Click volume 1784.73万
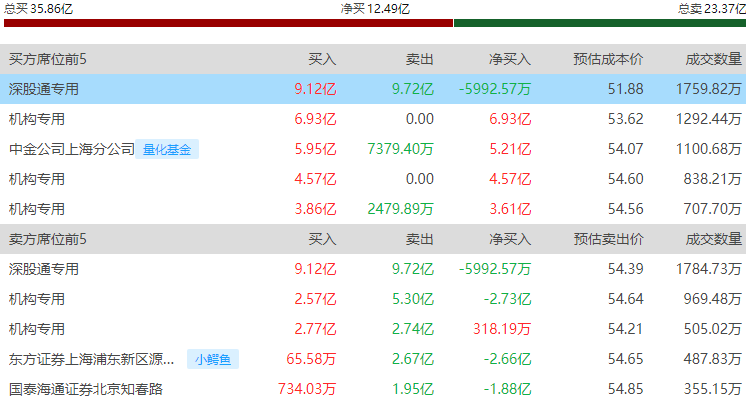Screen dimensions: 746x400 pyautogui.click(x=709, y=269)
